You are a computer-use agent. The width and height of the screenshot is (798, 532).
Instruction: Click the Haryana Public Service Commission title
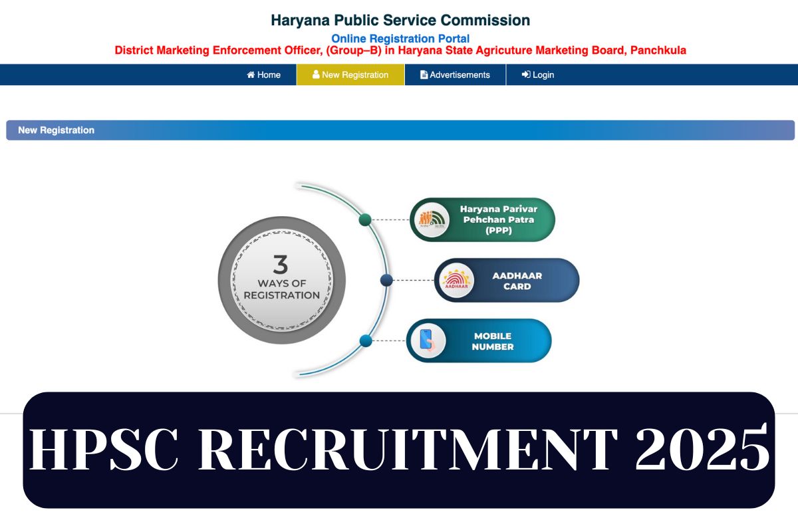(x=400, y=21)
